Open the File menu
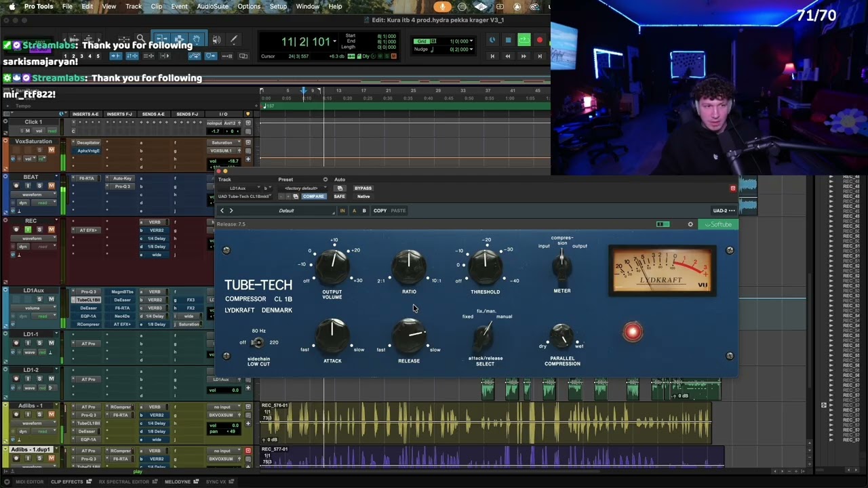 tap(67, 7)
